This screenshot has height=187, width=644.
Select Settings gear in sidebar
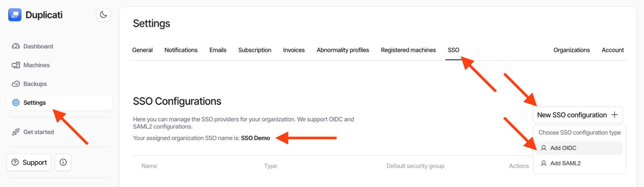tap(16, 103)
